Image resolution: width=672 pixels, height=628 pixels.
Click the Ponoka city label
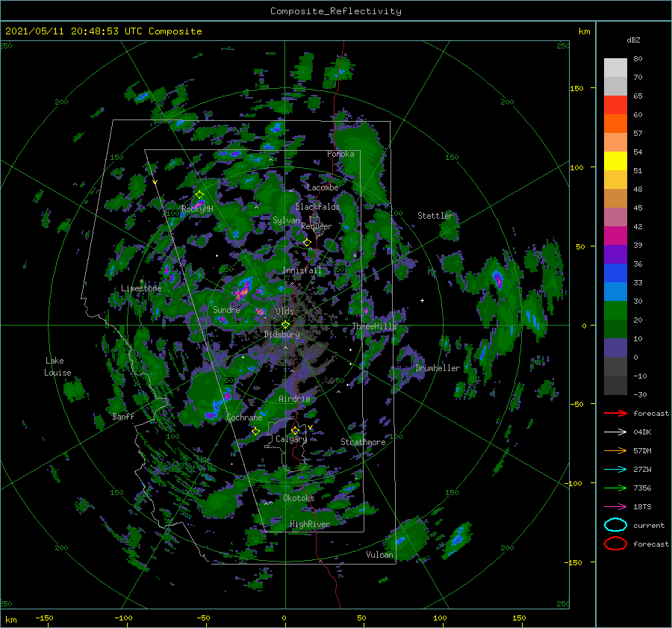pyautogui.click(x=340, y=154)
